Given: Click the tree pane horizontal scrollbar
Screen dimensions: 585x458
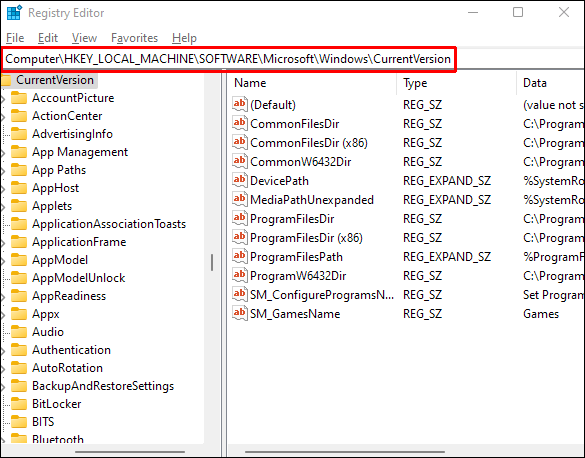Looking at the screenshot, I should [x=130, y=452].
